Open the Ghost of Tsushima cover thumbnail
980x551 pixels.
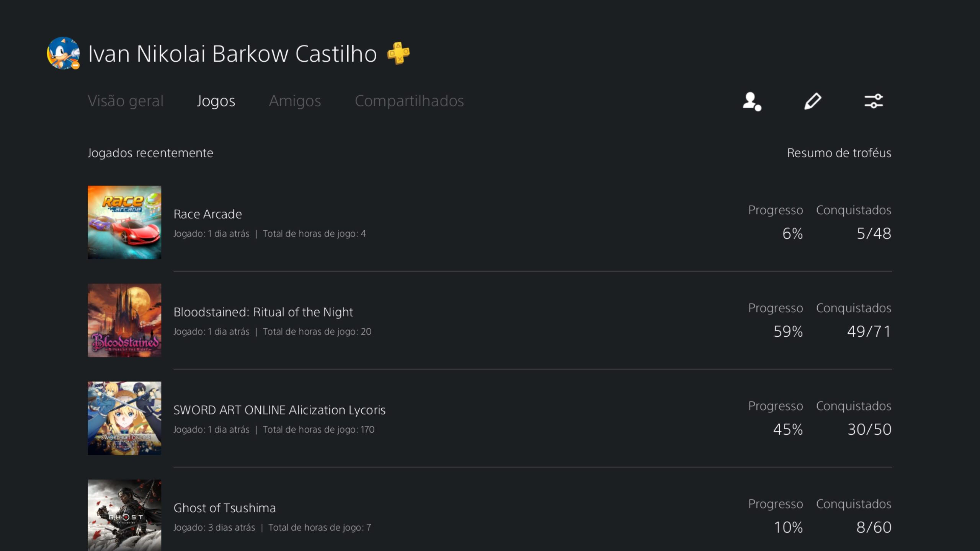click(x=124, y=515)
